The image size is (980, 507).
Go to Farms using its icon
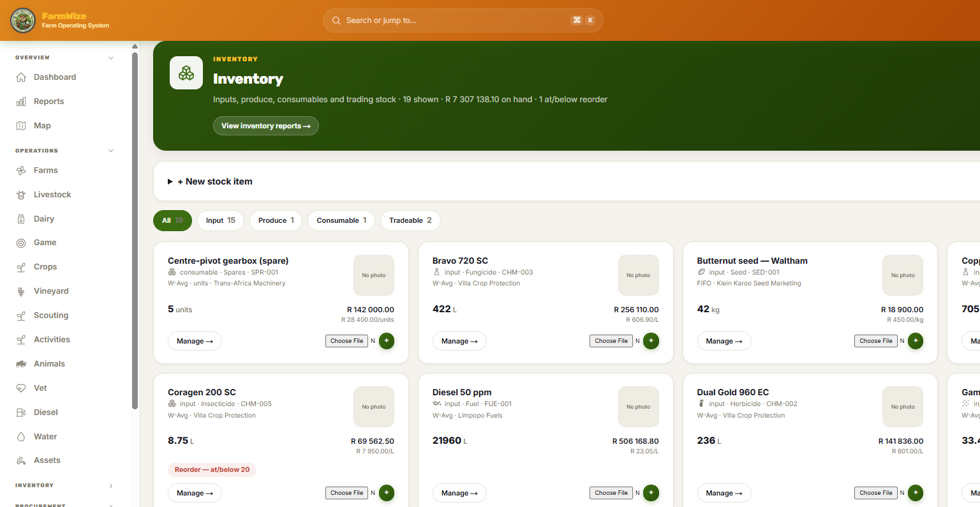click(21, 170)
